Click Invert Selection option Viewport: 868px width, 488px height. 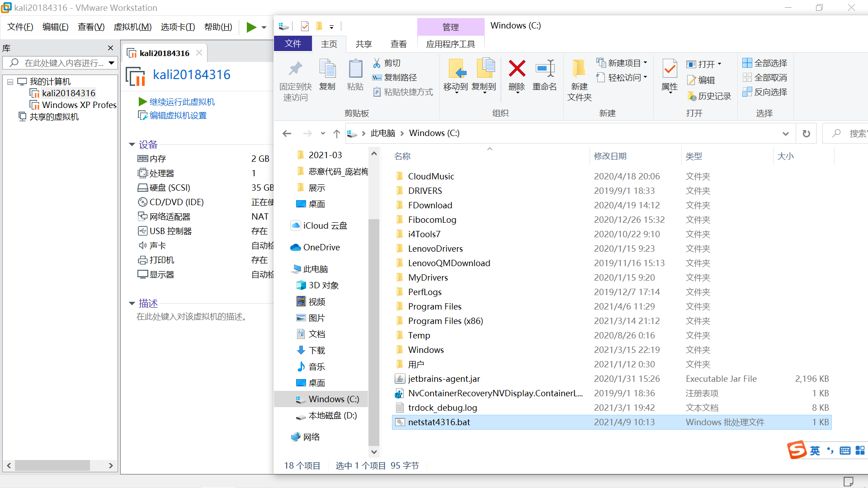[x=765, y=92]
